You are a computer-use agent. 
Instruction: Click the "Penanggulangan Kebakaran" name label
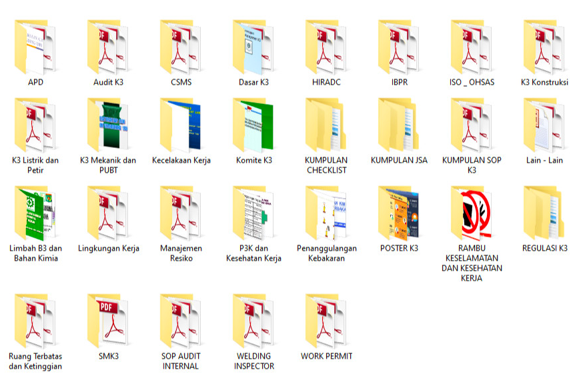(327, 253)
